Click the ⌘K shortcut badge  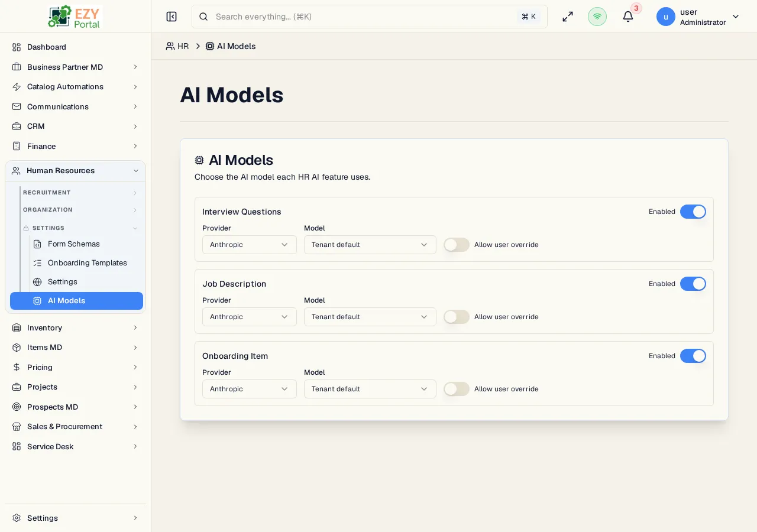tap(529, 17)
